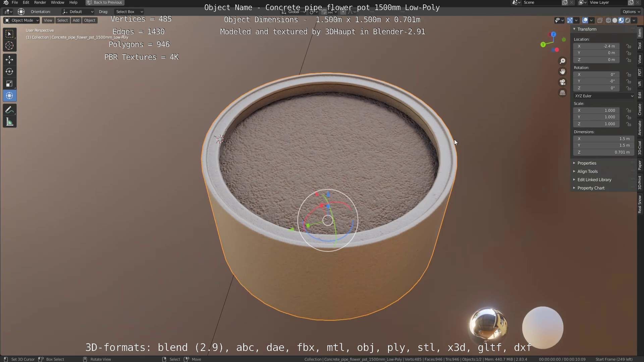Switch perspective/orthographic grid icon
The width and height of the screenshot is (644, 362).
point(562,93)
